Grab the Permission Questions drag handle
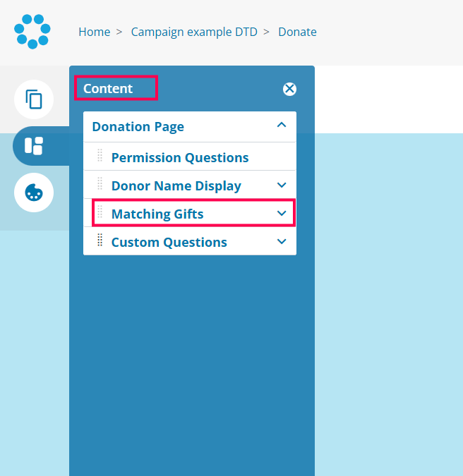Image resolution: width=463 pixels, height=476 pixels. pos(100,157)
